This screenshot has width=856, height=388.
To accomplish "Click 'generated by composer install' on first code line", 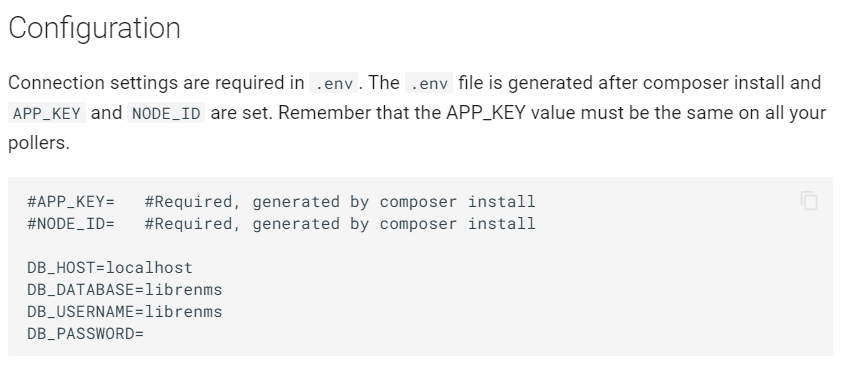I will click(394, 201).
